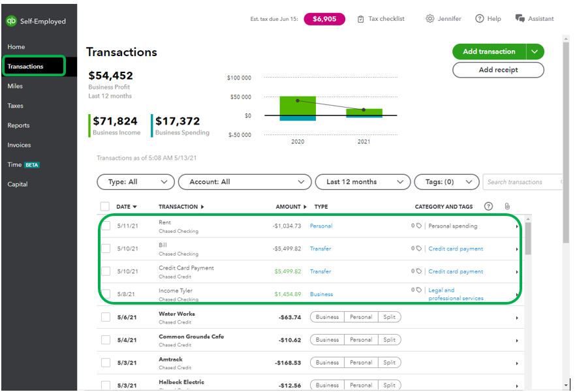Open the Add transaction dropdown arrow
The width and height of the screenshot is (577, 392).
pos(535,52)
